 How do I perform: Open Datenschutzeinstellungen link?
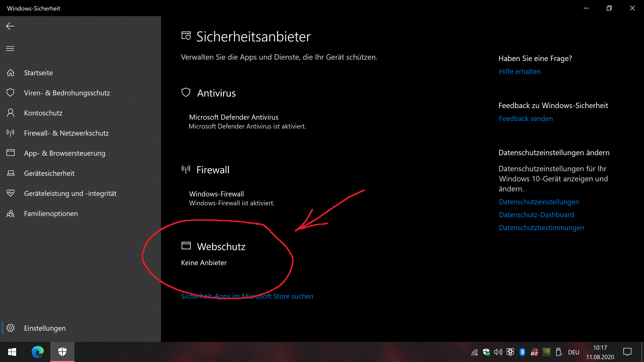[539, 202]
